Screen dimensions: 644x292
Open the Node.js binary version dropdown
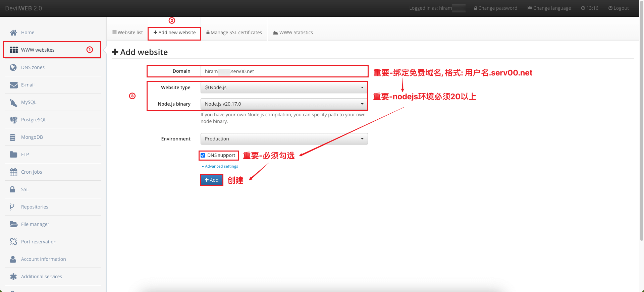pos(284,104)
